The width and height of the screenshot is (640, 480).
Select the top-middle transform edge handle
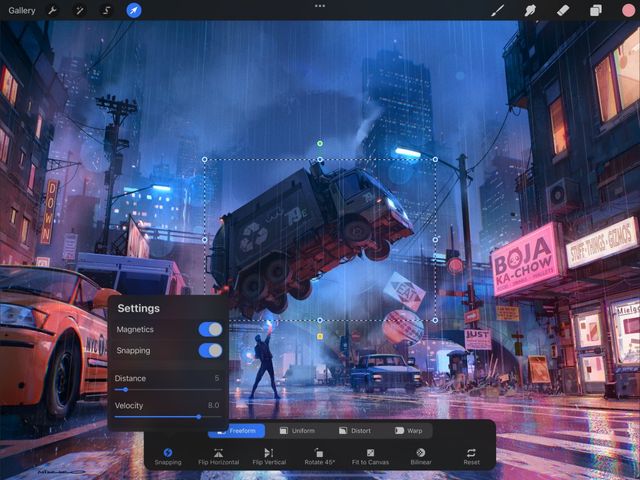[320, 160]
